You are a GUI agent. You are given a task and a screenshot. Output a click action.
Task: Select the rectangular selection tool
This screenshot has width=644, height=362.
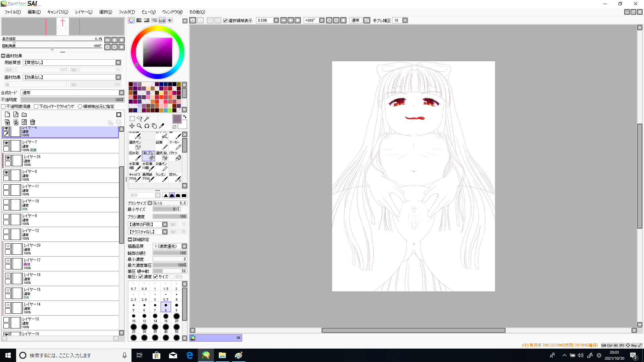(132, 119)
